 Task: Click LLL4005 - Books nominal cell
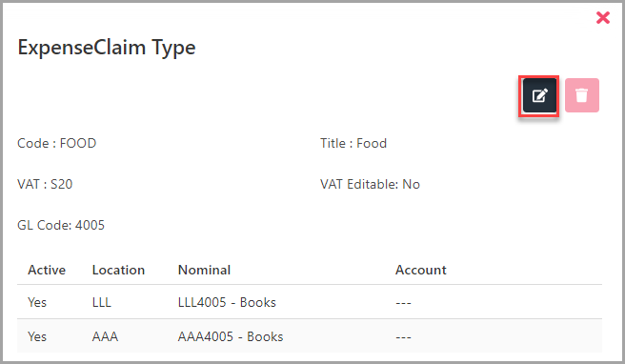click(x=227, y=302)
